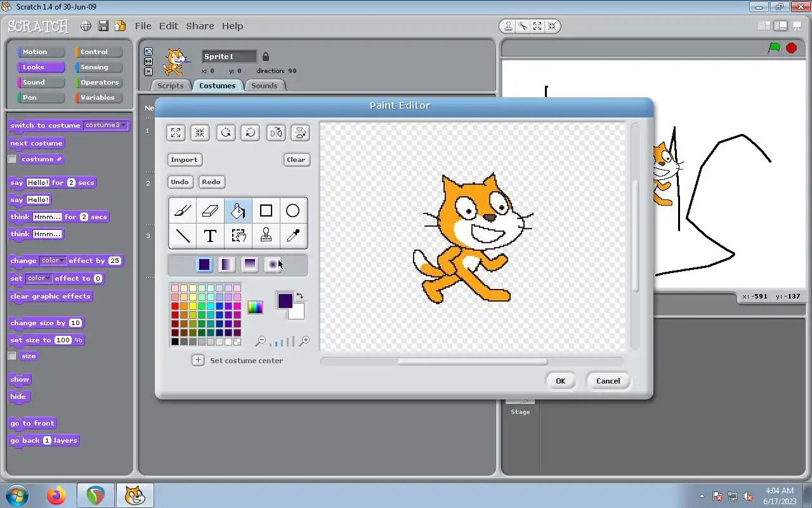Open color dropdown in change effect block

[x=53, y=260]
